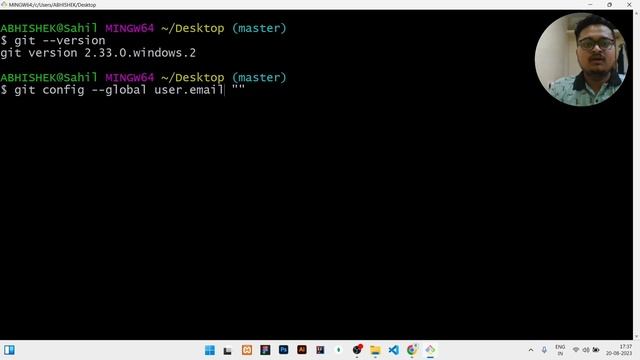
Task: Click the 'git --version' command text
Action: coord(60,40)
